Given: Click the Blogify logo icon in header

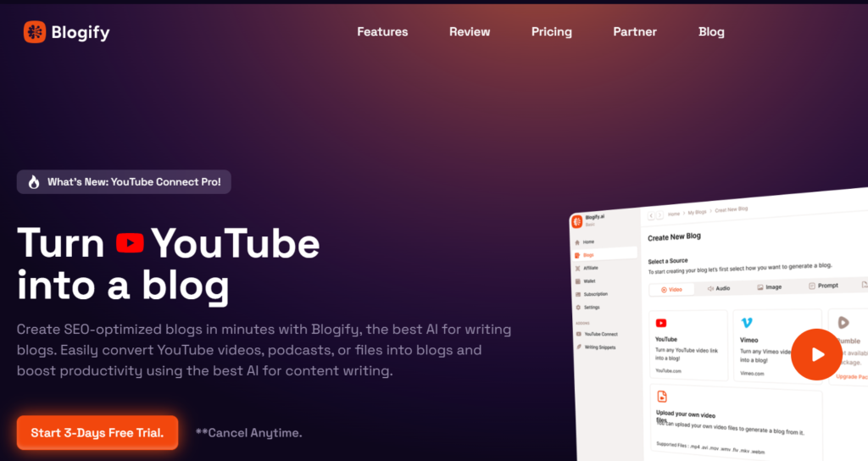Looking at the screenshot, I should click(35, 32).
